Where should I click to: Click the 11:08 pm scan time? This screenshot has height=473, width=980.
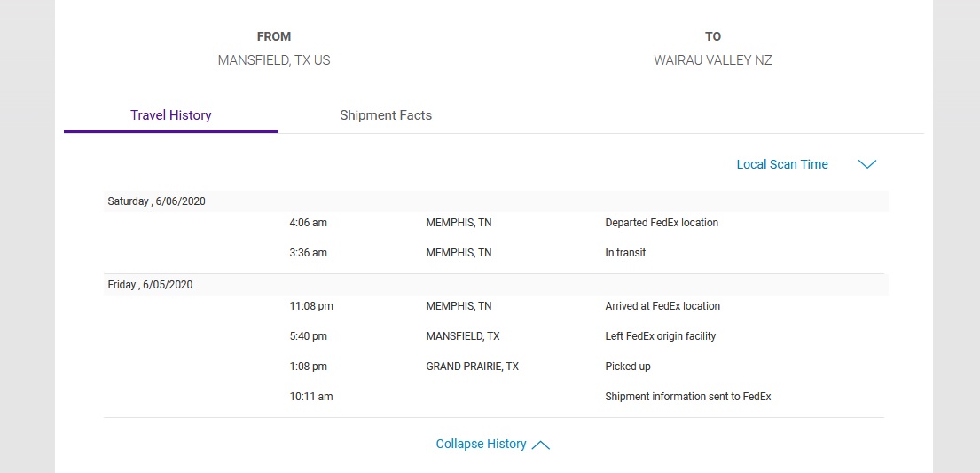(x=311, y=306)
